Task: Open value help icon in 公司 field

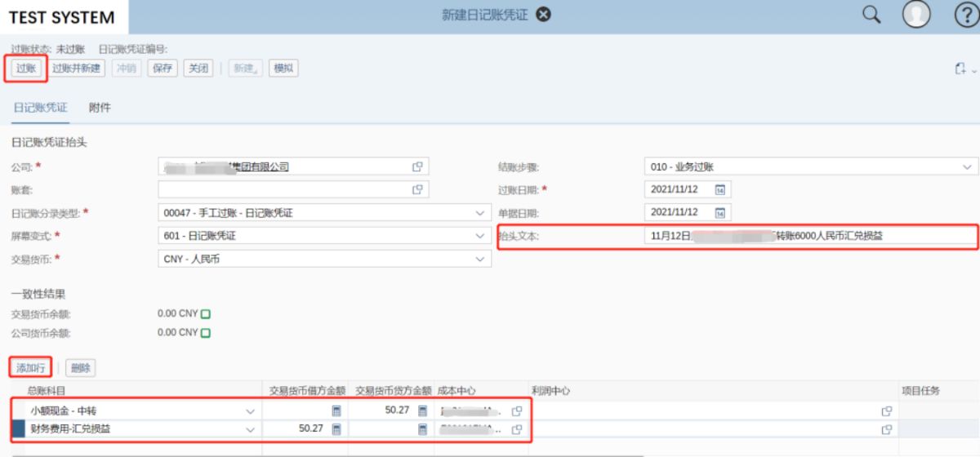Action: [417, 166]
